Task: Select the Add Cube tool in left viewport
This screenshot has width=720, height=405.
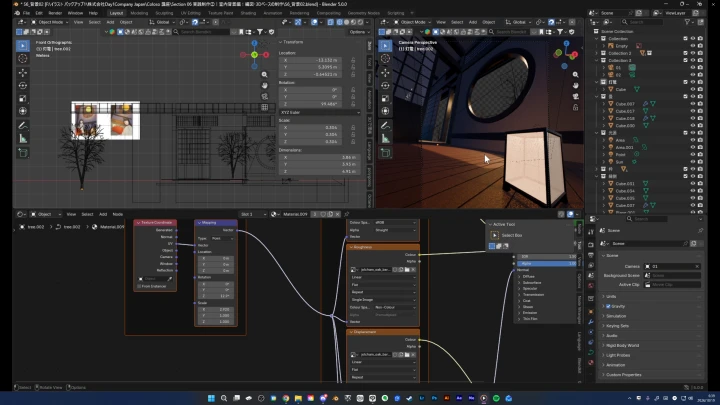Action: 22,153
